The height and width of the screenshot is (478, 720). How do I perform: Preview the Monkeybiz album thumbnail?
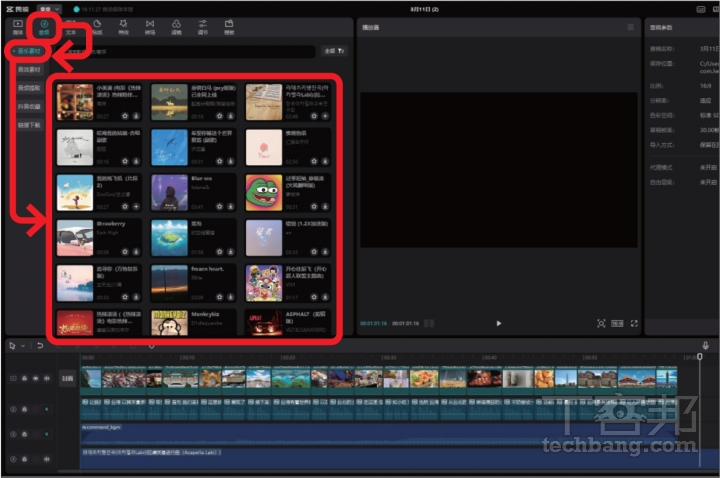pyautogui.click(x=169, y=323)
